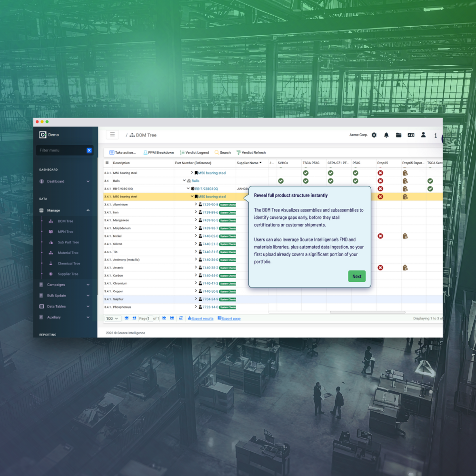Open the RB-7.938G10Q part link
Image resolution: width=476 pixels, height=476 pixels.
click(207, 189)
